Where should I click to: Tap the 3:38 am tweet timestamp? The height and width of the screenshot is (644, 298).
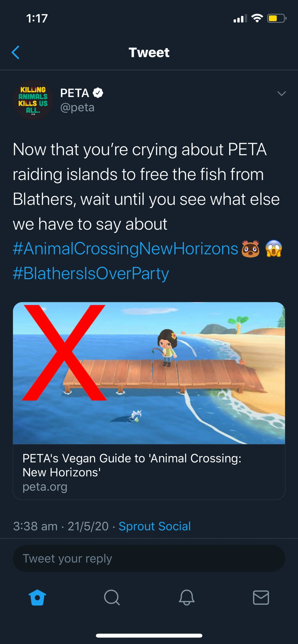tap(35, 526)
